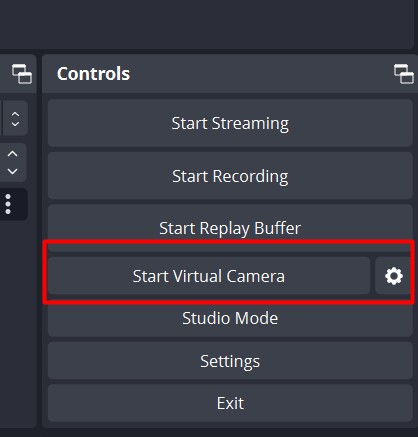Increase value with the small stepper up arrow
418x437 pixels.
coord(15,114)
